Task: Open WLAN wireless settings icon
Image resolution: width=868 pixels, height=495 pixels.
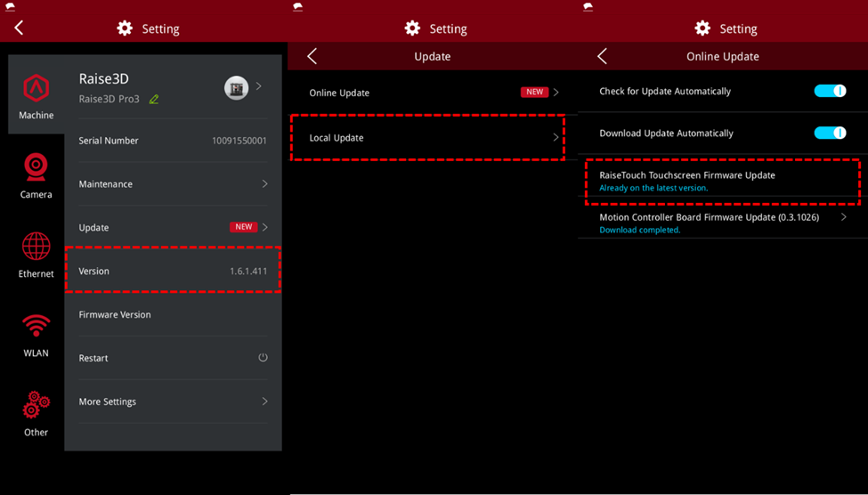Action: (36, 326)
